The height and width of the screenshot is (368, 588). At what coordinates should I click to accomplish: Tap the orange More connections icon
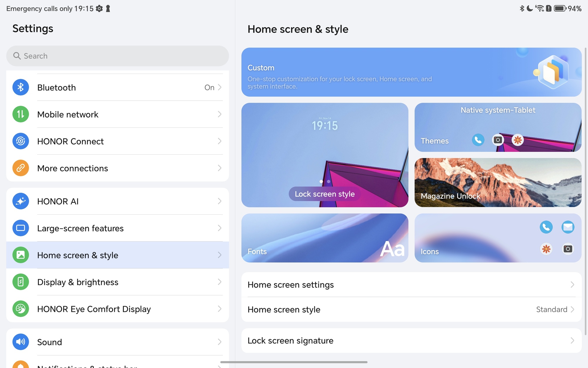[x=21, y=168]
